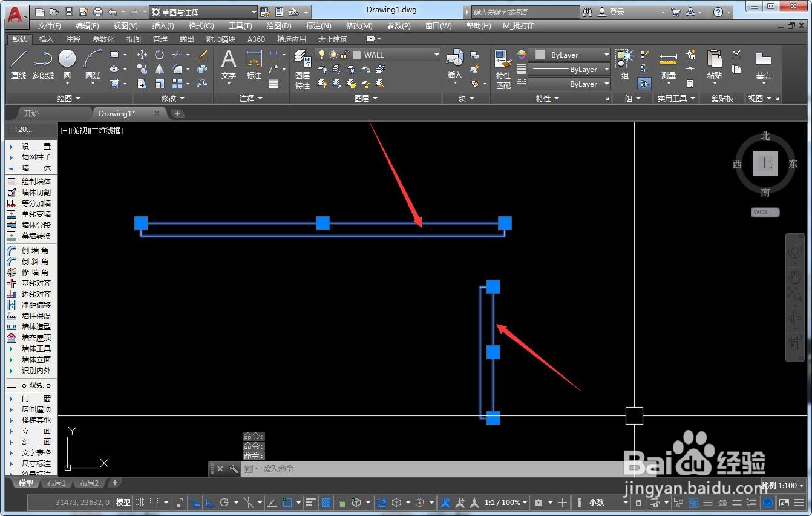Click the WCS coordinate system button
This screenshot has height=516, width=812.
click(765, 212)
